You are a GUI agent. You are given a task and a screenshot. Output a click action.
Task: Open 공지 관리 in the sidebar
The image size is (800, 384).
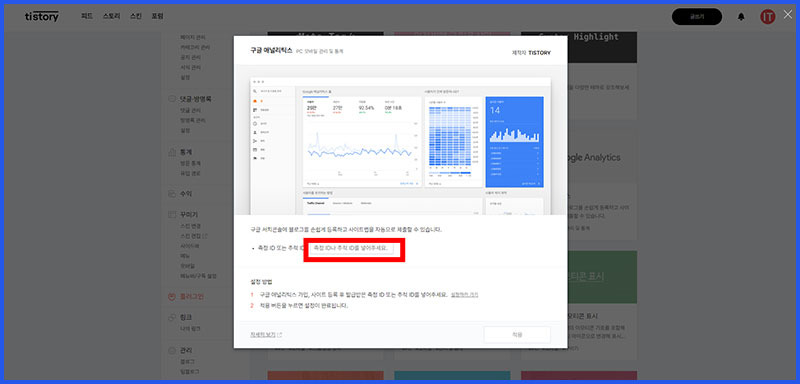[x=190, y=58]
